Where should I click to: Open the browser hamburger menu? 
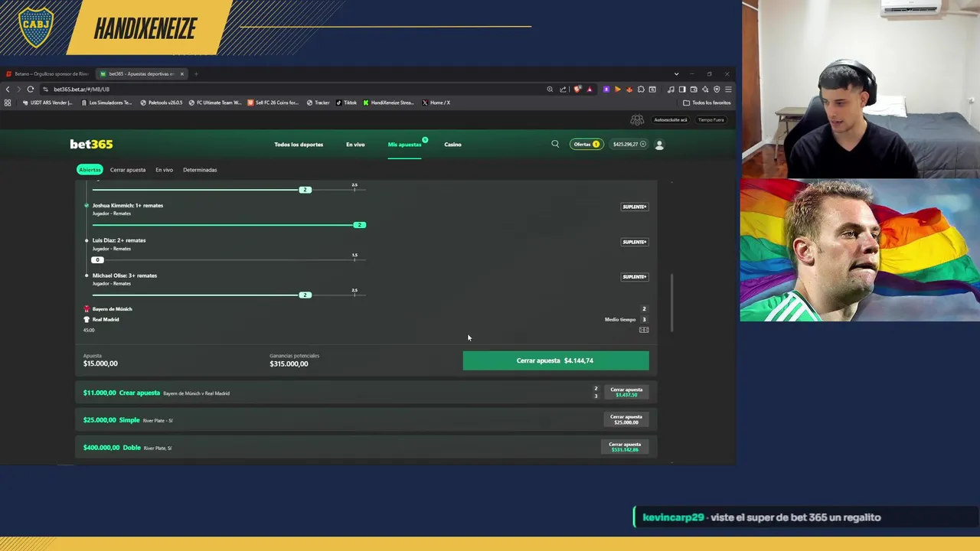pyautogui.click(x=728, y=90)
